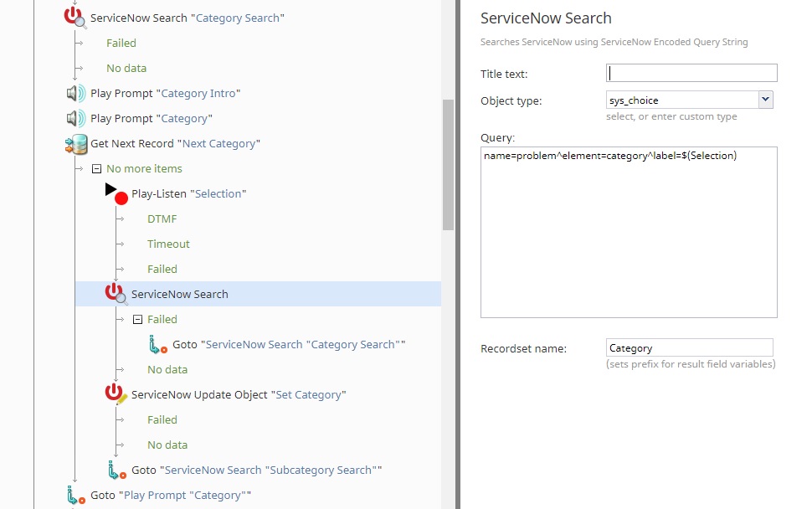
Task: Select the "Next Category" link label
Action: pos(218,144)
